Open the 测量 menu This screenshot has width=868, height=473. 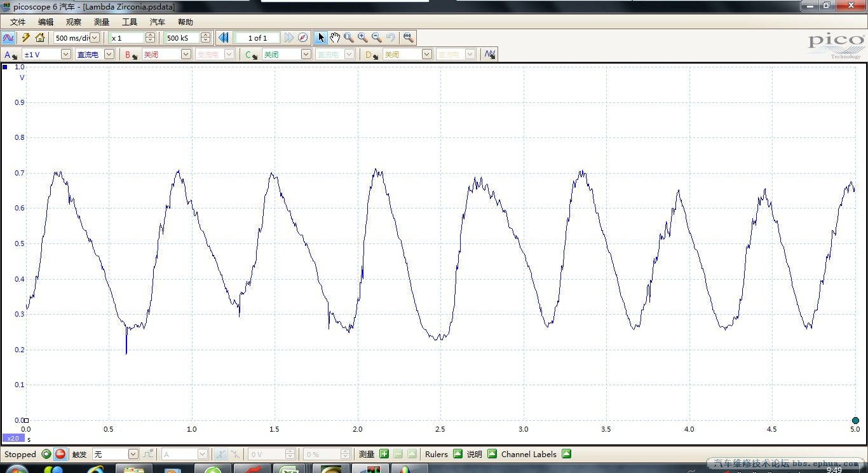click(x=102, y=22)
